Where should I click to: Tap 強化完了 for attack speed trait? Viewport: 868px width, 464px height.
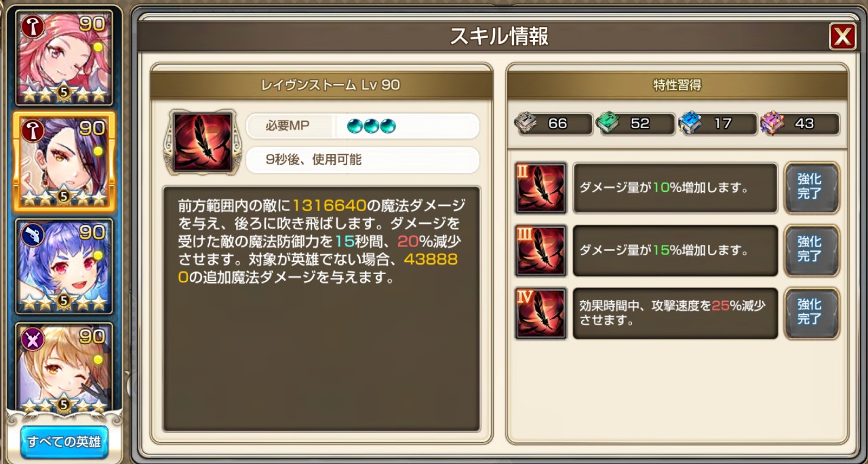pyautogui.click(x=812, y=313)
